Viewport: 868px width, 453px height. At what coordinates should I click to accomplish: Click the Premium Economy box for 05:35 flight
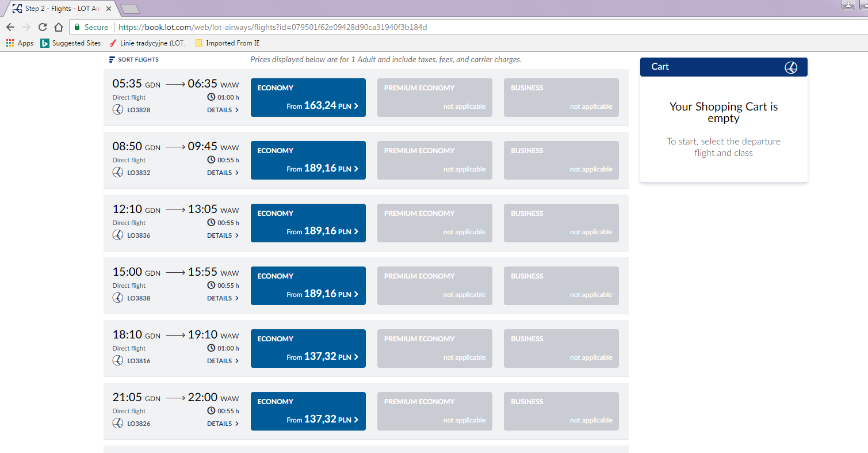[435, 97]
